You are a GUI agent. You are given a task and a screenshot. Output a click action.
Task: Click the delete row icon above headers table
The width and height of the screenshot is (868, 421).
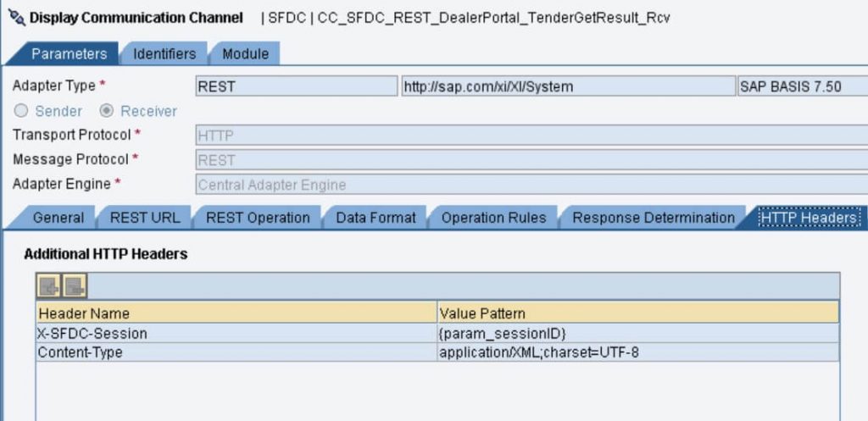[x=75, y=286]
